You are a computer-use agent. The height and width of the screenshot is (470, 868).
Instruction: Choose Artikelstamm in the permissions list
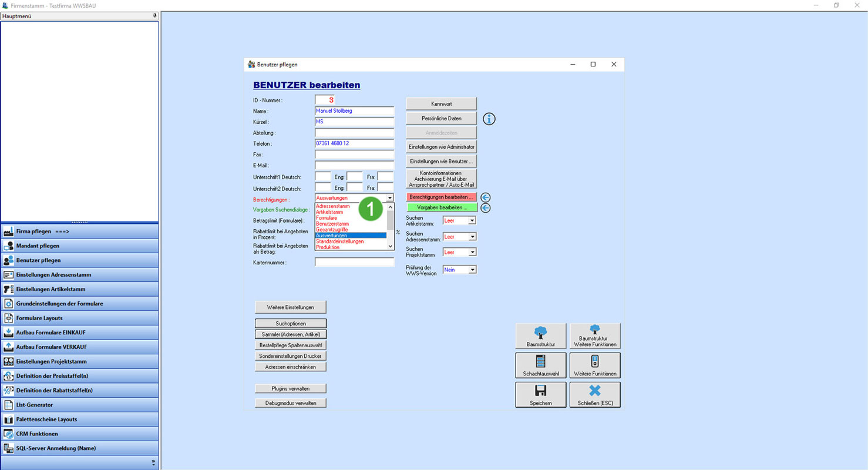(351, 212)
